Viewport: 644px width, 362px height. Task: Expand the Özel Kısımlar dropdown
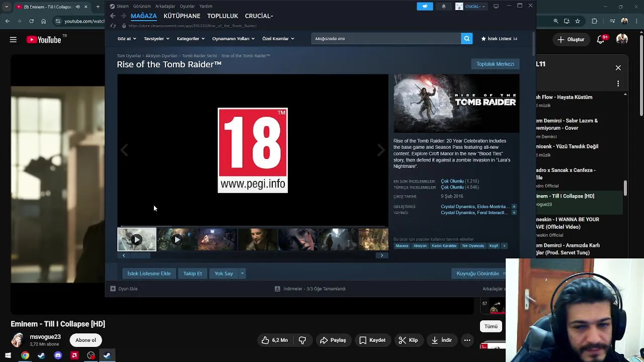(278, 39)
